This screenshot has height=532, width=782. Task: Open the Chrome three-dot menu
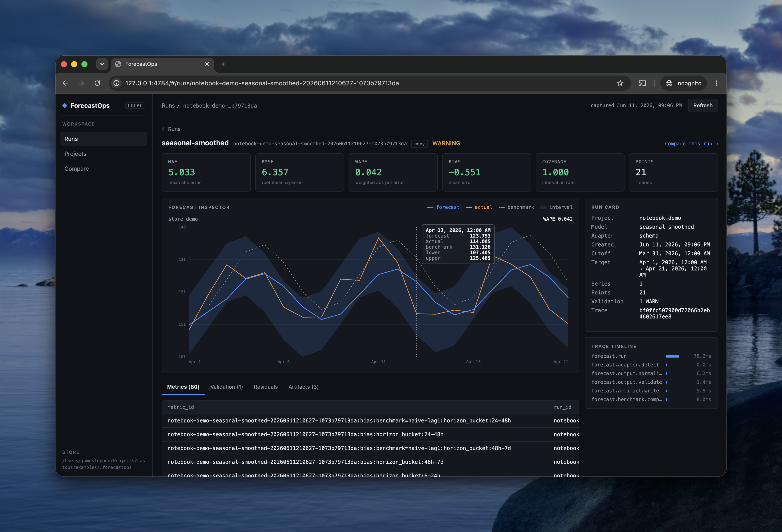click(717, 83)
